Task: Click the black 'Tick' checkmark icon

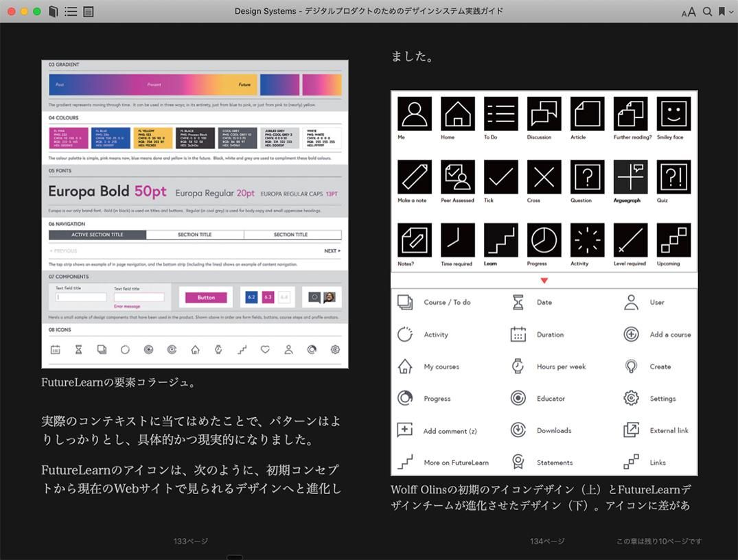Action: click(x=500, y=177)
